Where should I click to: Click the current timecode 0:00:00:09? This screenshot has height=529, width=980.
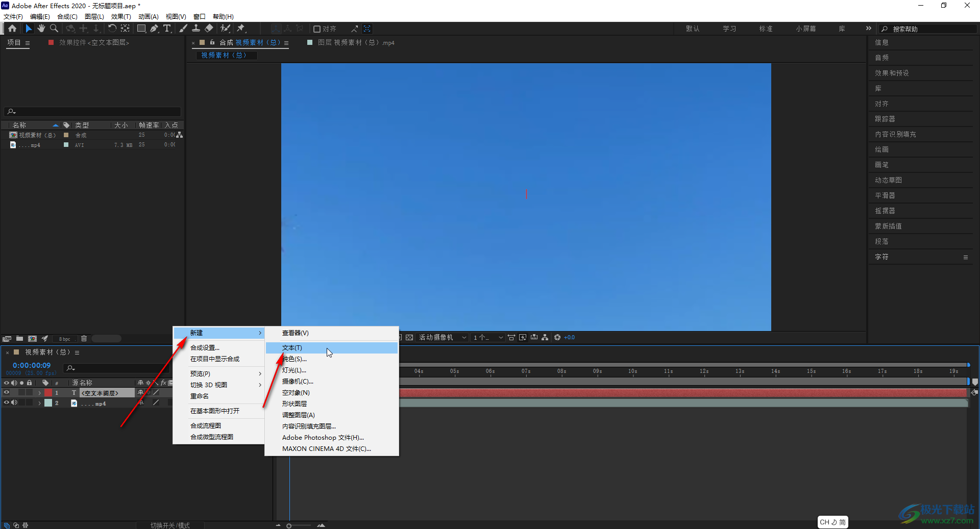tap(32, 366)
